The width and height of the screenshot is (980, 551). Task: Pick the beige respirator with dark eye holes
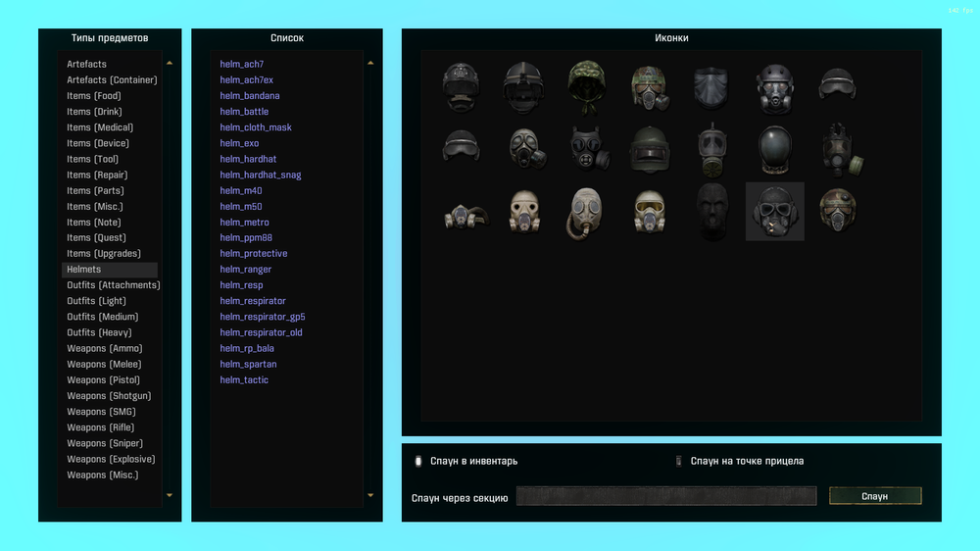click(x=523, y=212)
